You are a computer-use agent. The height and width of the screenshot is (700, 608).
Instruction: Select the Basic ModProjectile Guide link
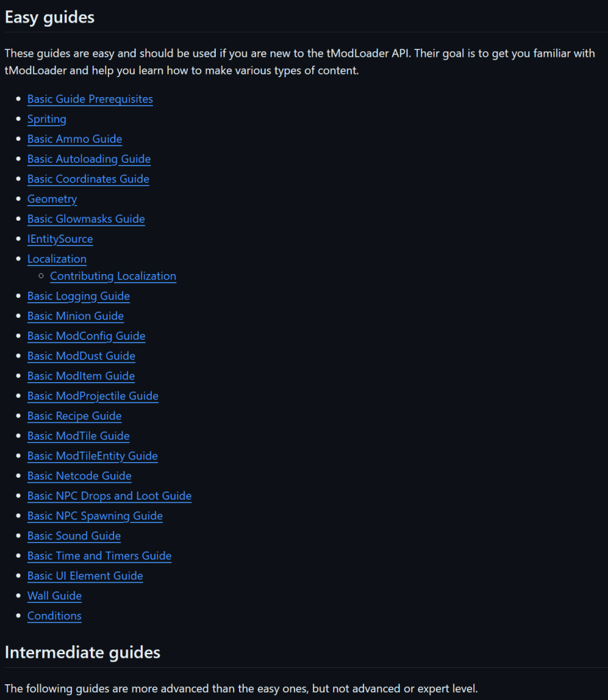(93, 396)
